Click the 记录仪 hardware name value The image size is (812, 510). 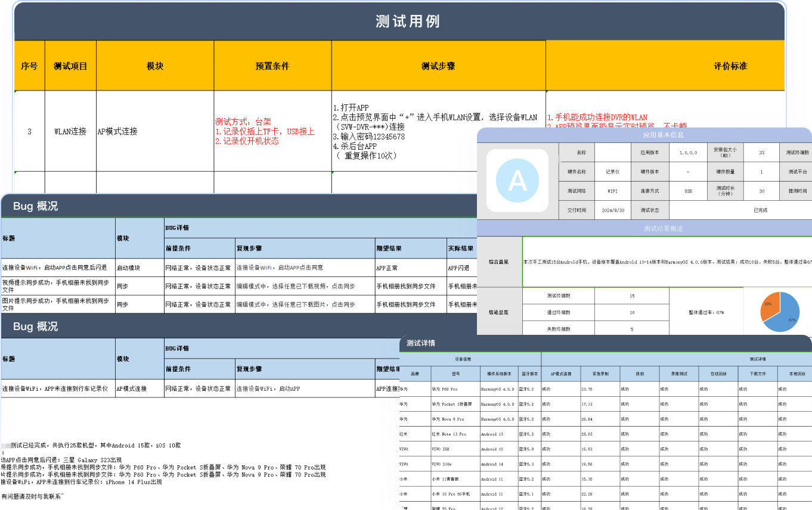pyautogui.click(x=613, y=172)
